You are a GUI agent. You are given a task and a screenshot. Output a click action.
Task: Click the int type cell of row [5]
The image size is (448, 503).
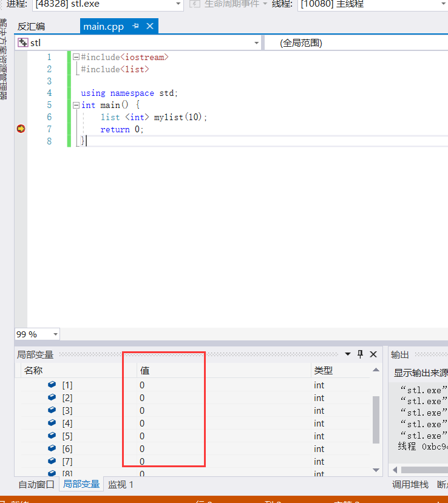(341, 436)
